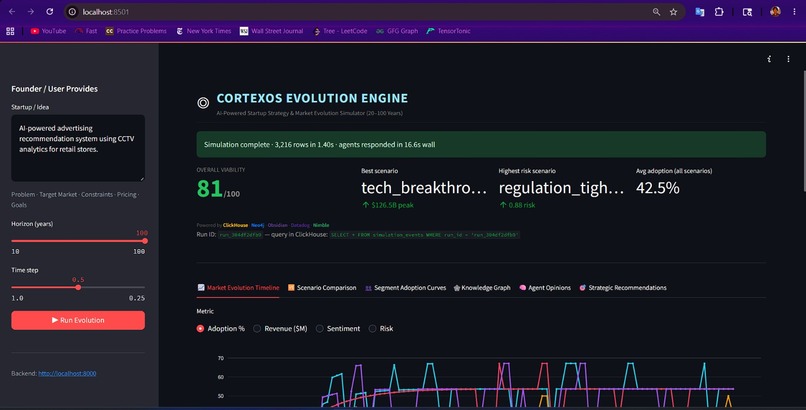
Task: Open the Tree - LeetCode bookmark
Action: pyautogui.click(x=340, y=31)
